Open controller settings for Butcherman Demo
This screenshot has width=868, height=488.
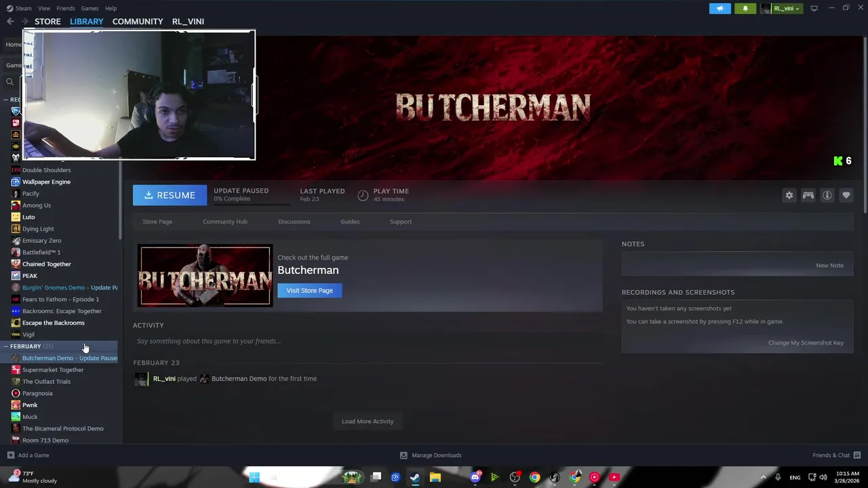(808, 195)
